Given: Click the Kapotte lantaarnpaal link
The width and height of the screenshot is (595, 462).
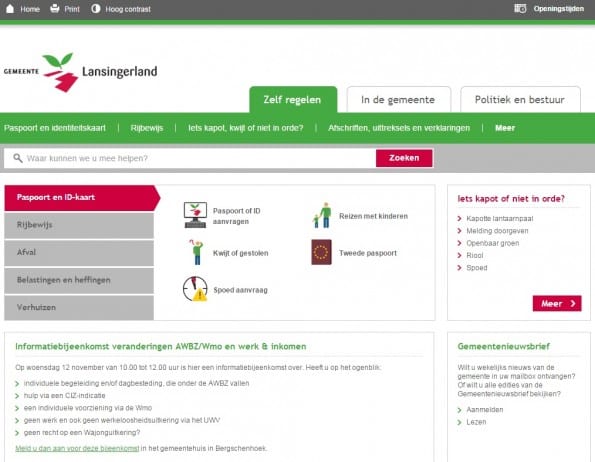Looking at the screenshot, I should (499, 218).
